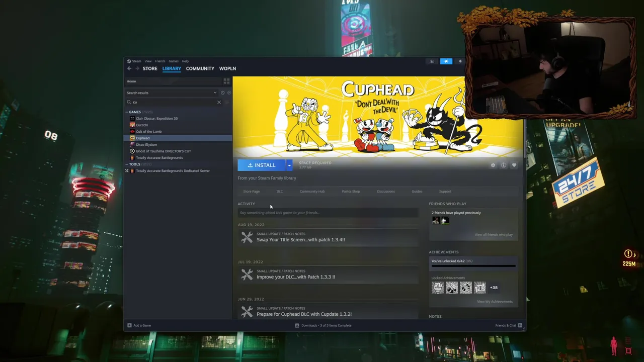Toggle the collections grid view icon
This screenshot has height=362, width=644.
[226, 81]
